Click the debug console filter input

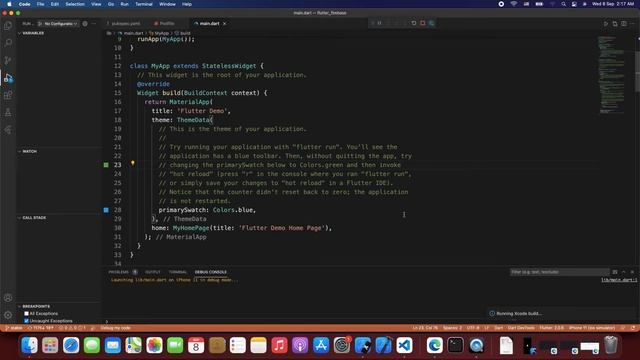point(559,272)
